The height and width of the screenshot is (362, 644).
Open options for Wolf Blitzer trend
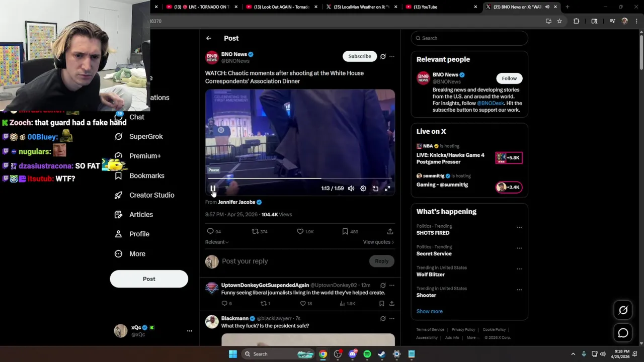tap(519, 269)
